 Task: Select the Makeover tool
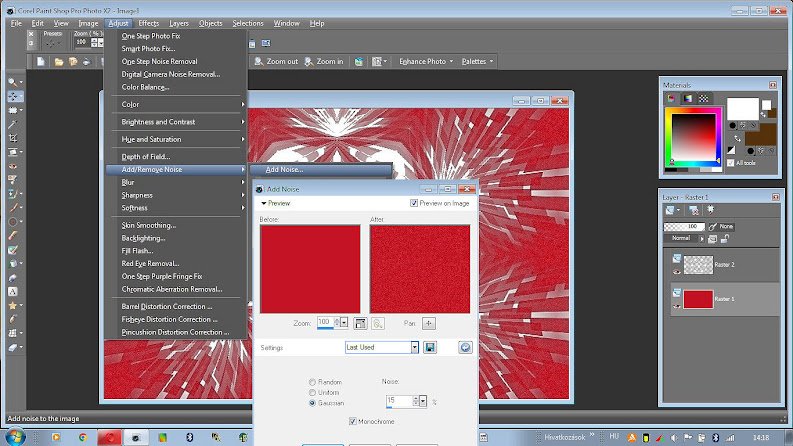click(13, 180)
